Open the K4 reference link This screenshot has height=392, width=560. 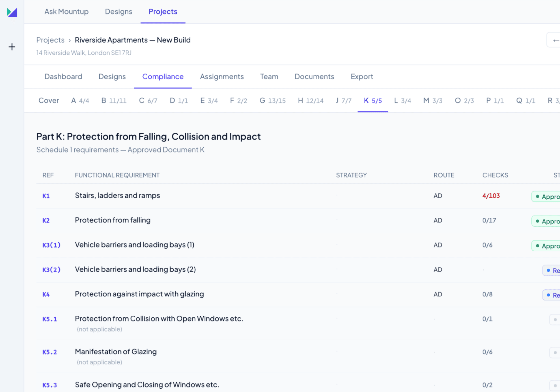46,294
